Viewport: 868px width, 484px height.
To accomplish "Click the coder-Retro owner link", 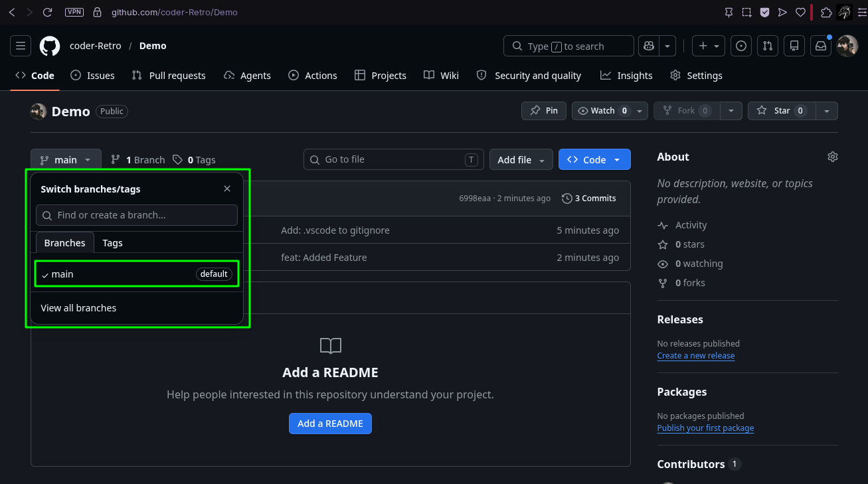I will pyautogui.click(x=96, y=46).
